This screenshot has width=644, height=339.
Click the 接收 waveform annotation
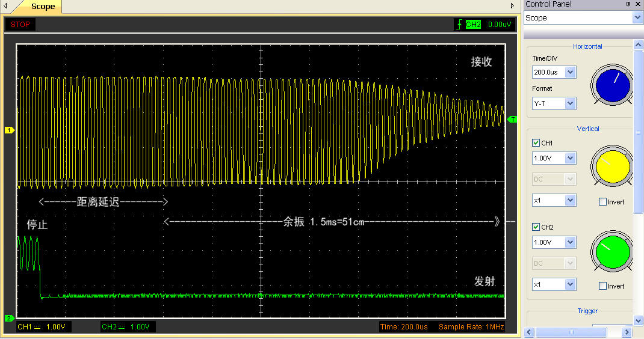481,62
